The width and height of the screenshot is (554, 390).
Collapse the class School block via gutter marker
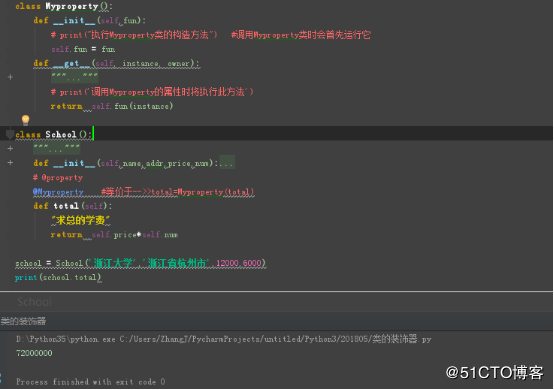pos(10,134)
